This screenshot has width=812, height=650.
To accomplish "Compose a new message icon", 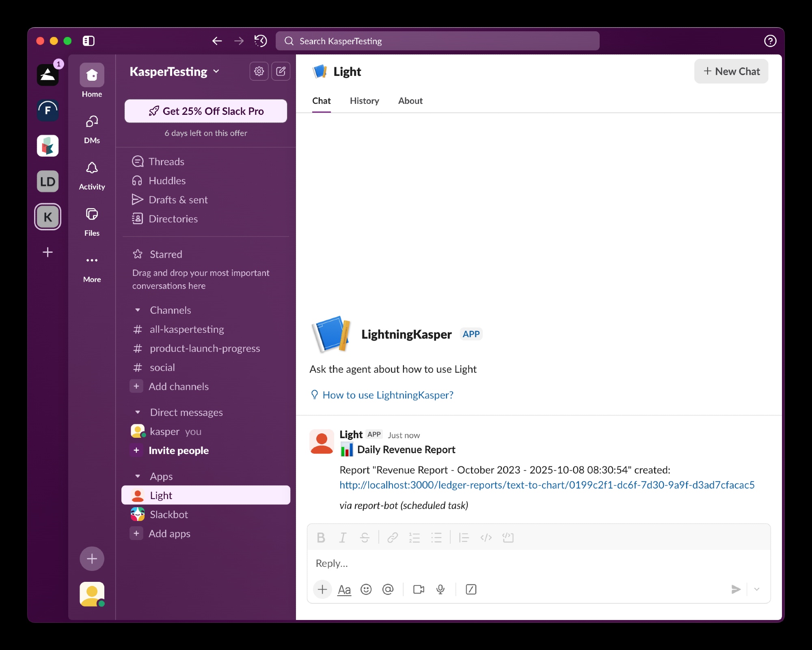I will pos(281,71).
